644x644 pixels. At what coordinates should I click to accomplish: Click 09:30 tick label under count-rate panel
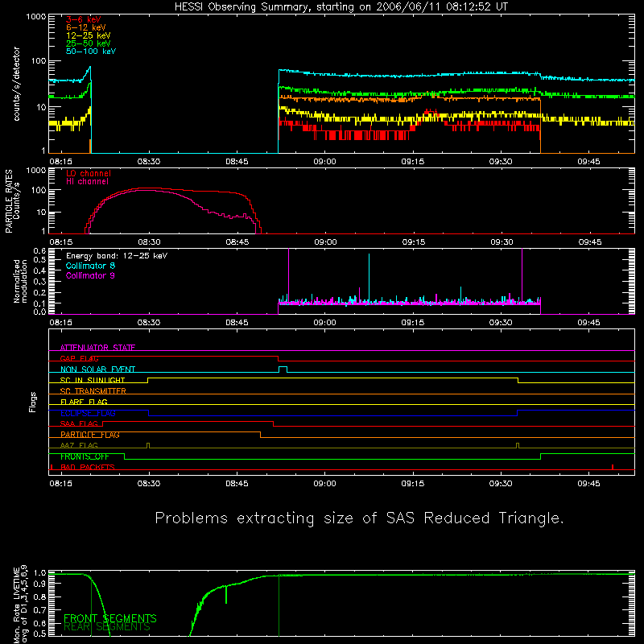pos(501,162)
